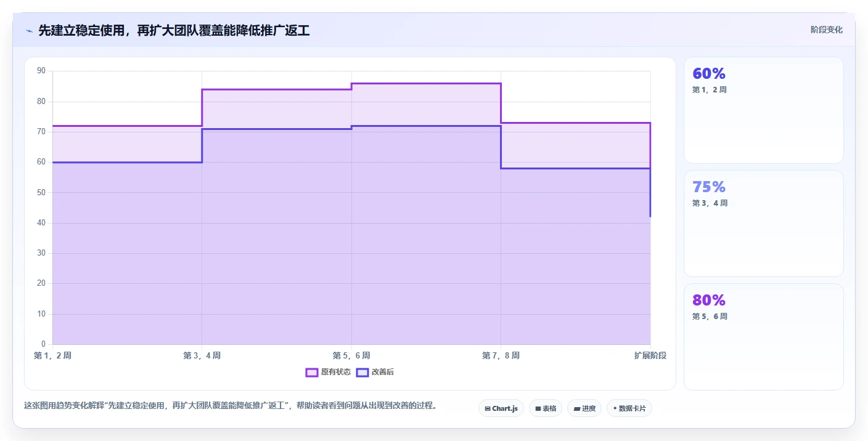This screenshot has width=868, height=441.
Task: Click the 改善后 line at the 60 level
Action: [x=127, y=162]
